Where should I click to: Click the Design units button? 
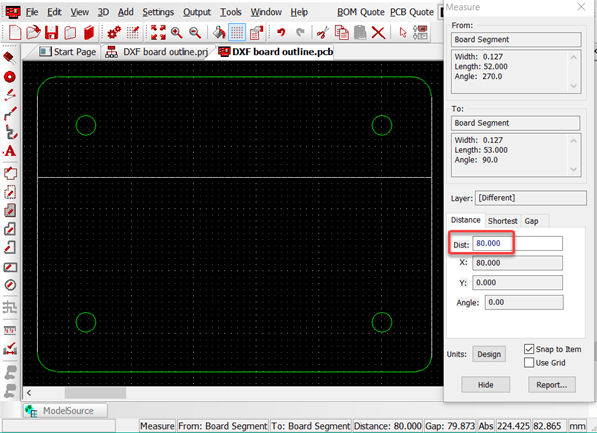(489, 354)
